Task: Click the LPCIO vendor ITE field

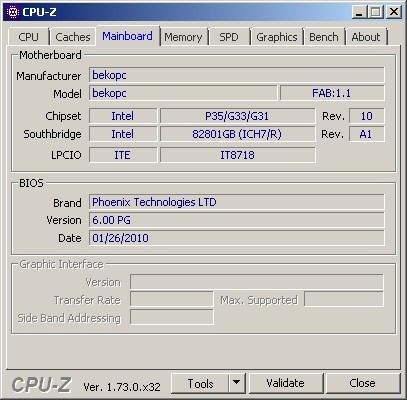Action: click(123, 155)
